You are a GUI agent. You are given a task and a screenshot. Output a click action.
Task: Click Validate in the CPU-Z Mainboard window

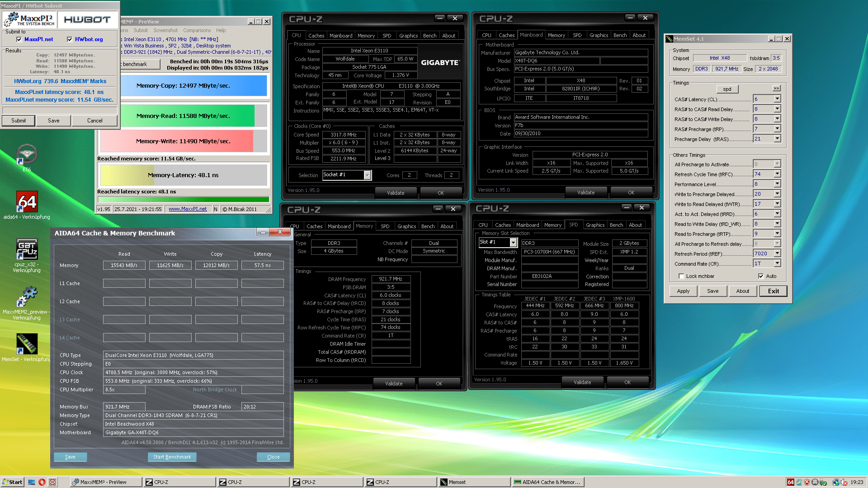586,192
